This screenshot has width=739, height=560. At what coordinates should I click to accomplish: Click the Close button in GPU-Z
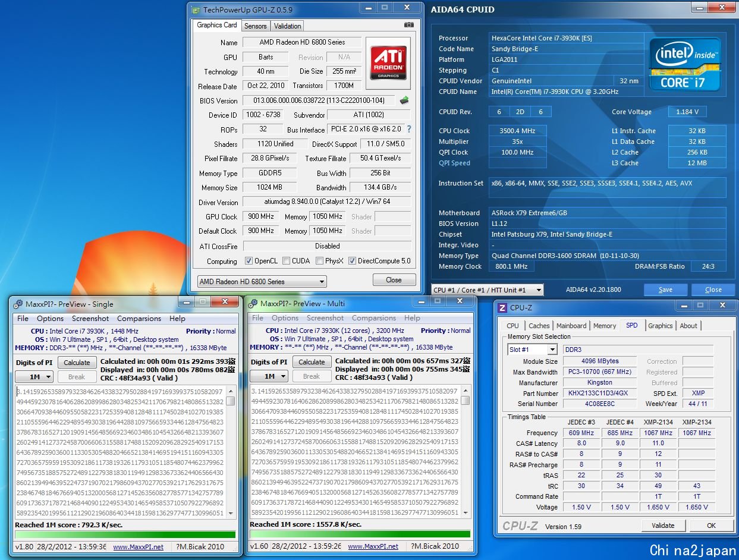[x=394, y=280]
